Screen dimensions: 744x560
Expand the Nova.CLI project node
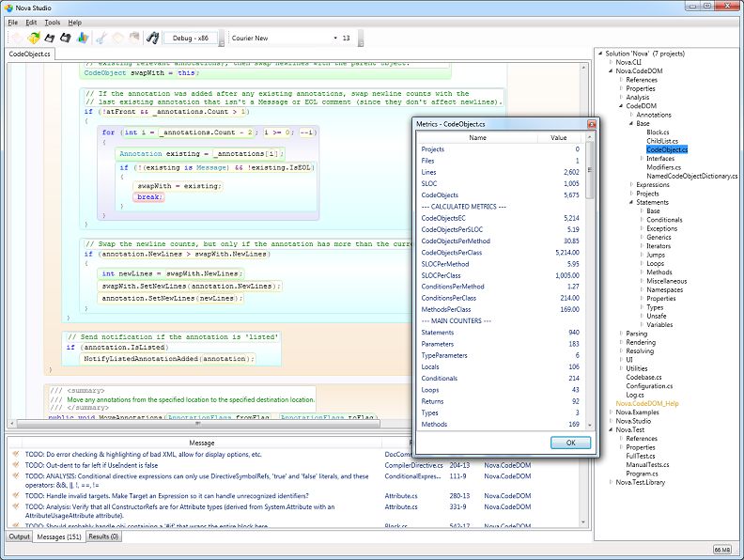point(610,62)
